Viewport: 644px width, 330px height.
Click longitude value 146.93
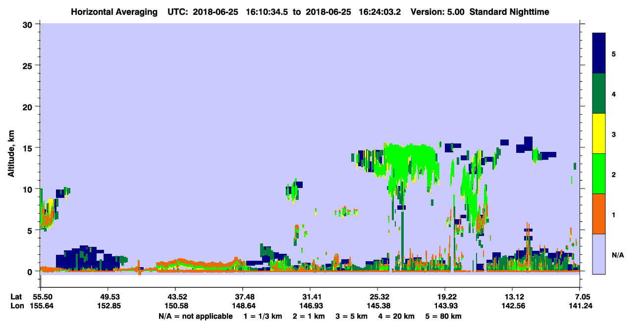point(310,306)
